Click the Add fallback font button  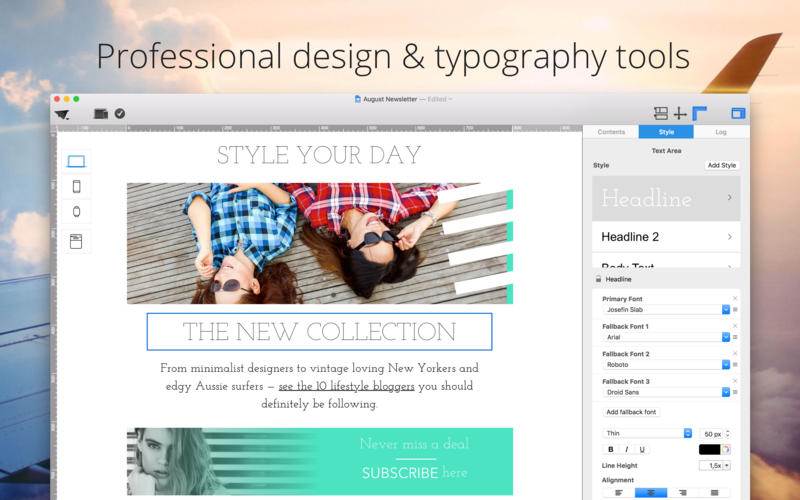click(x=631, y=412)
